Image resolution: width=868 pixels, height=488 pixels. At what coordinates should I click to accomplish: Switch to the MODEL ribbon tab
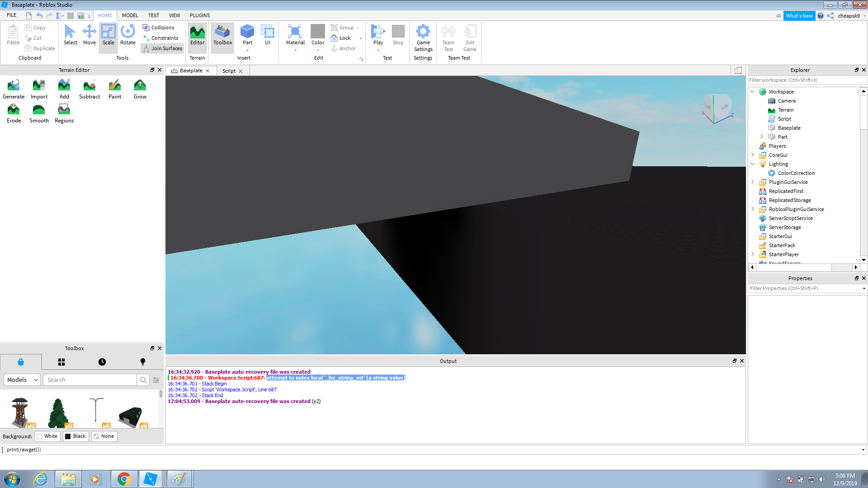pos(130,15)
